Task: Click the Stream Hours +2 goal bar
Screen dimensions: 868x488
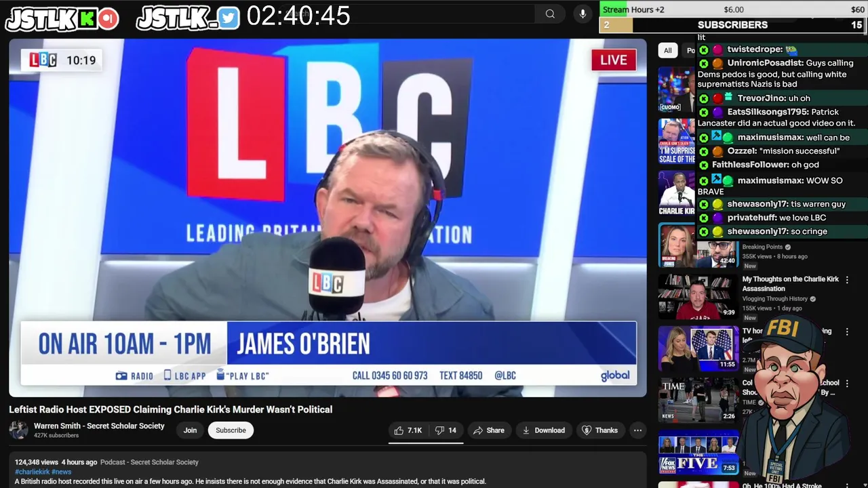Action: (x=732, y=9)
